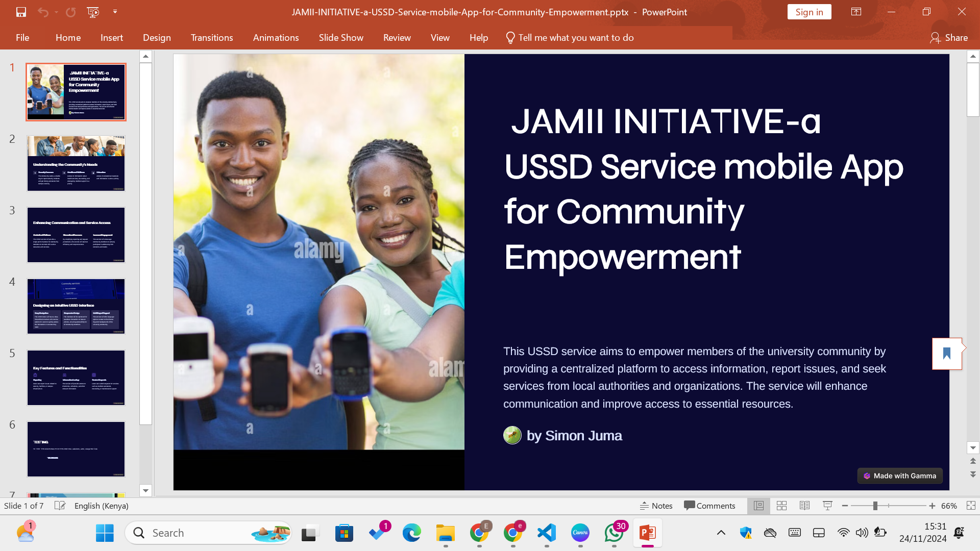Toggle the Comments pane
This screenshot has height=551, width=980.
point(709,506)
